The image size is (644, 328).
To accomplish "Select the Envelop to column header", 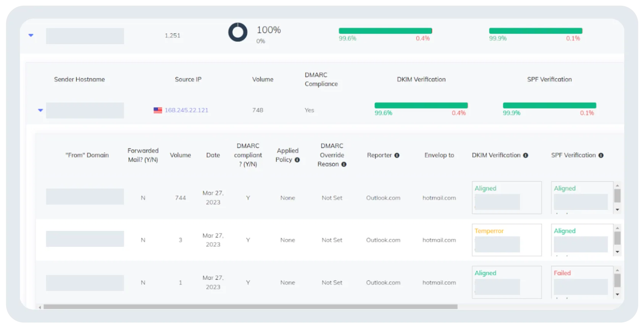I will [439, 155].
